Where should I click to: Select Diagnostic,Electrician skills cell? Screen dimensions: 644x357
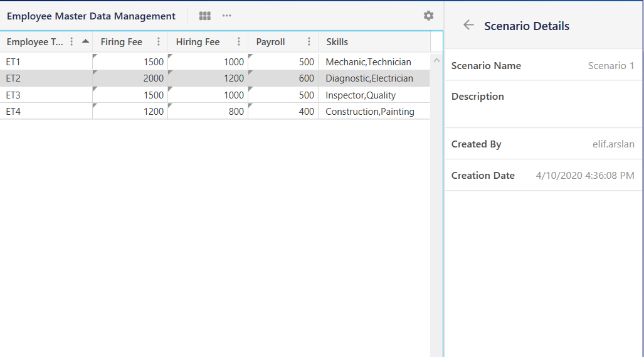click(374, 78)
